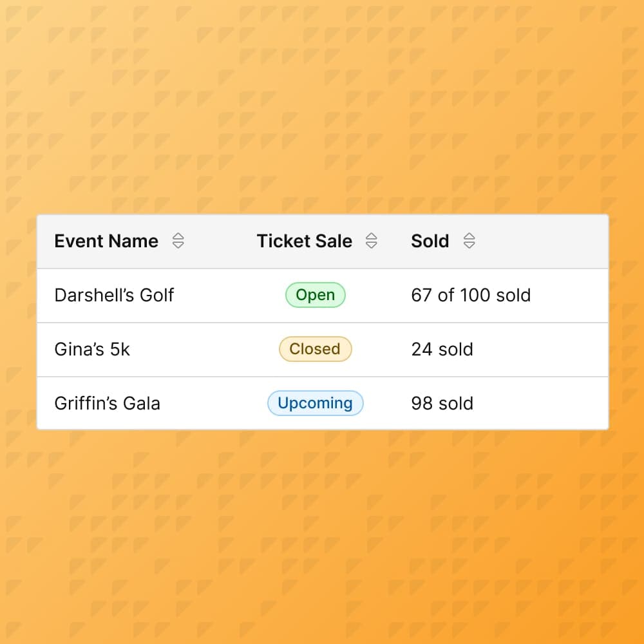Toggle the Closed status badge for Gina's 5k

pyautogui.click(x=315, y=349)
